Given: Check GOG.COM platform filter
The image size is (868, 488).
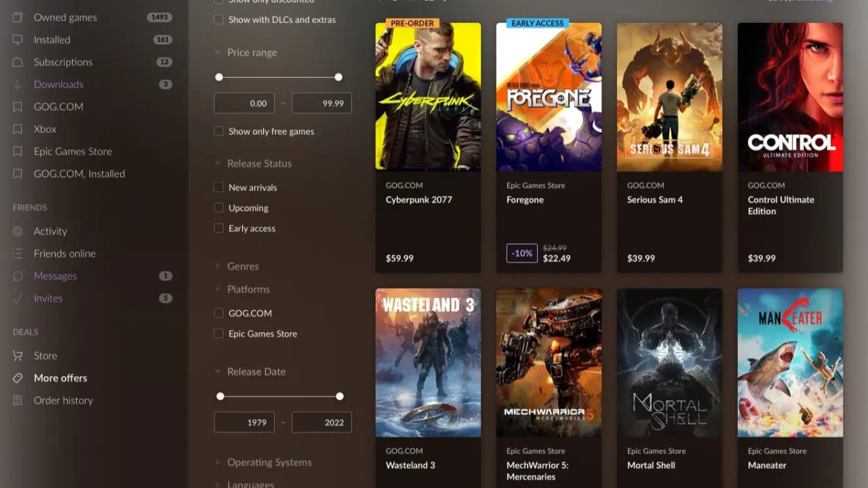Looking at the screenshot, I should (218, 313).
